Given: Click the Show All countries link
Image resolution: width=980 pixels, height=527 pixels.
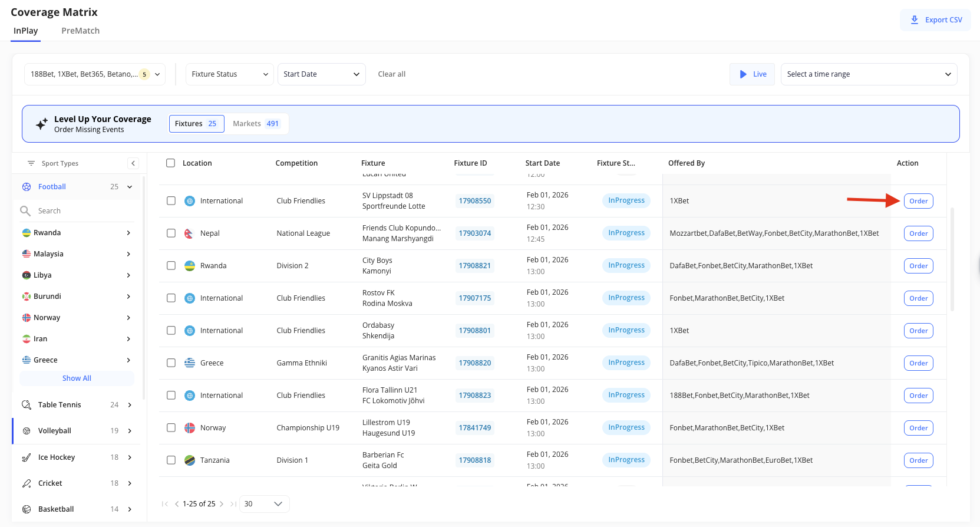Looking at the screenshot, I should (x=77, y=378).
